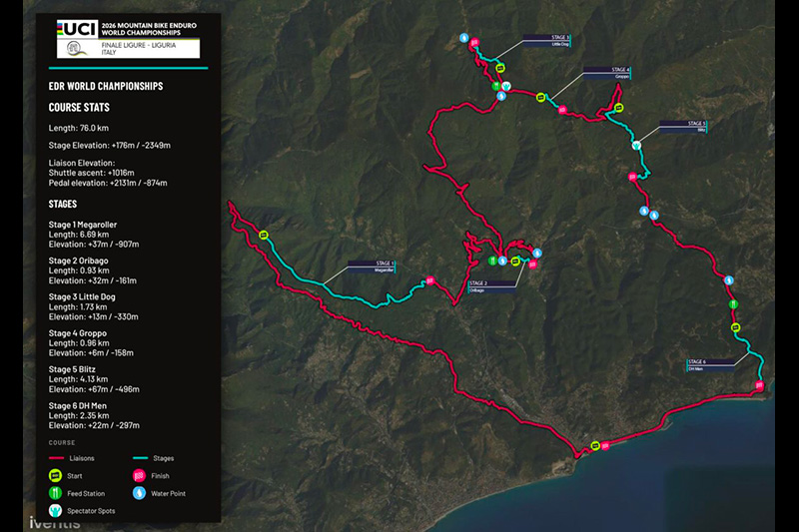This screenshot has width=799, height=532.
Task: Click the STAGE 2 Oribago map label
Action: (492, 286)
